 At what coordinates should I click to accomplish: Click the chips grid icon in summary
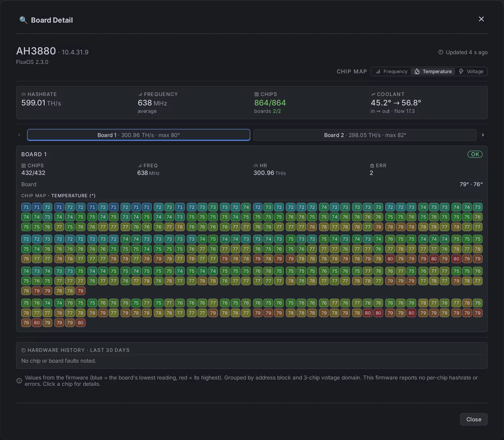tap(256, 95)
